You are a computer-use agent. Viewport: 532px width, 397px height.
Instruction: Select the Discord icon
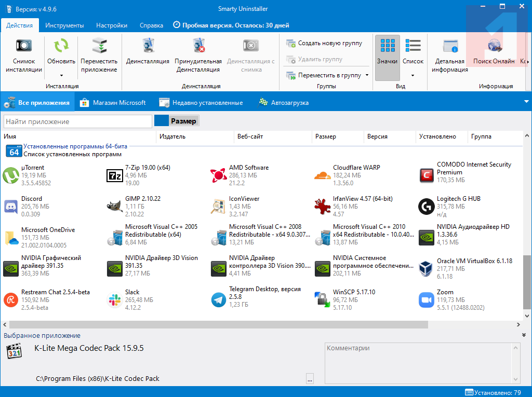(11, 207)
